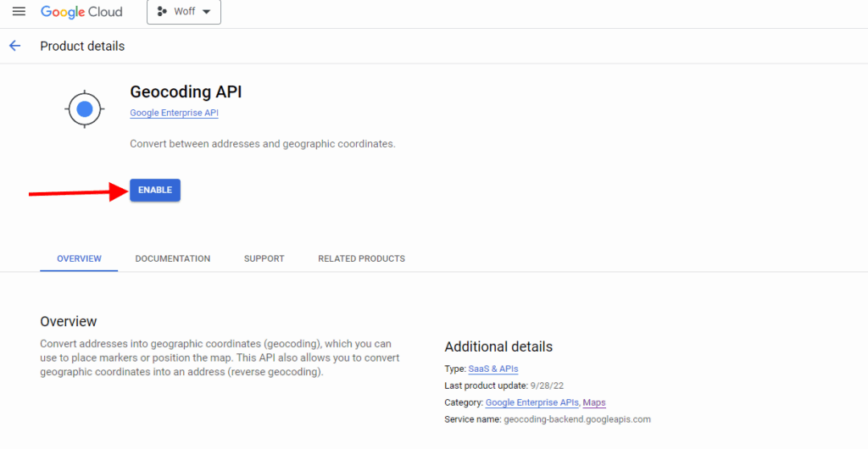Go back using the left arrow
The image size is (868, 449).
(14, 46)
